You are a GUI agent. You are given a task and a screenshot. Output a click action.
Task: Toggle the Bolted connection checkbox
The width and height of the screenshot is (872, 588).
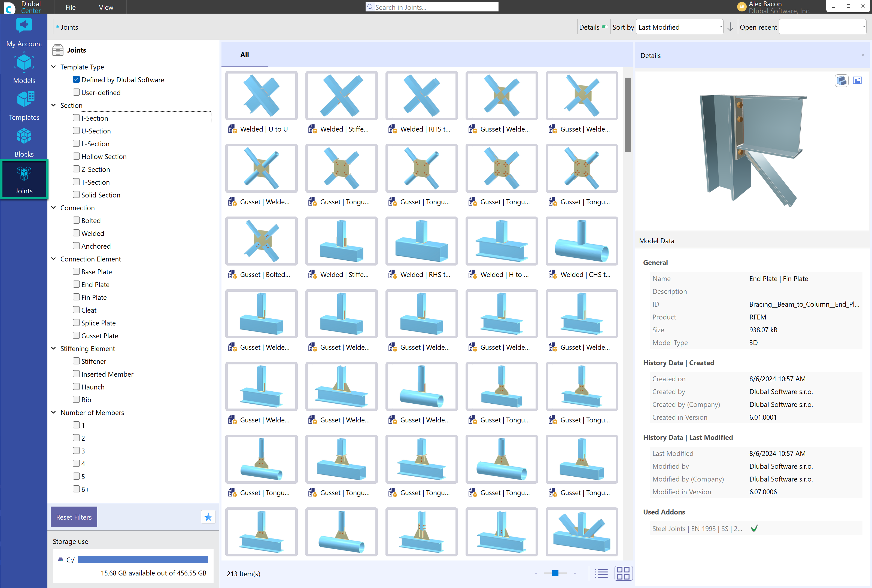[x=75, y=220]
